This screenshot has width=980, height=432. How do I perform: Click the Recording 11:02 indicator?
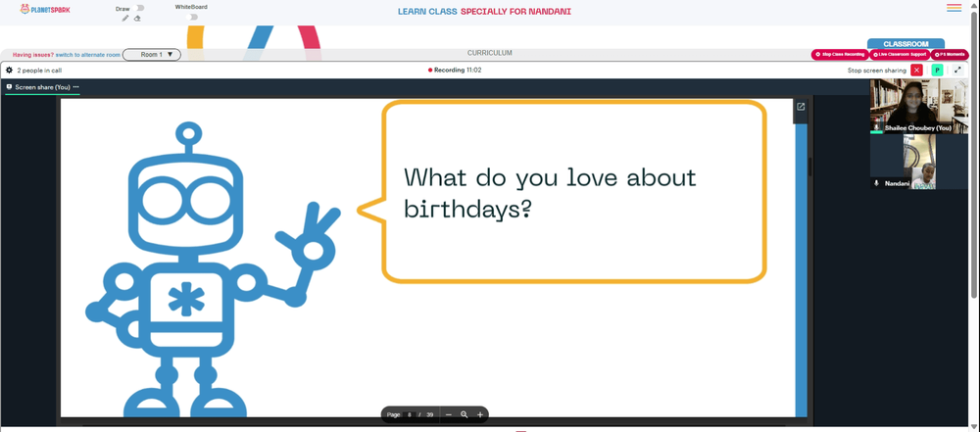pos(455,70)
